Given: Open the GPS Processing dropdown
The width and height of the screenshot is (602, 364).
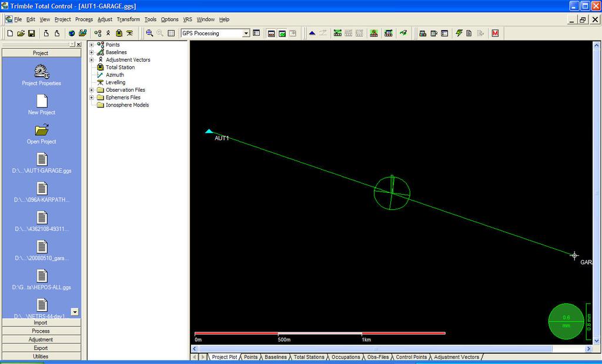Looking at the screenshot, I should point(246,34).
